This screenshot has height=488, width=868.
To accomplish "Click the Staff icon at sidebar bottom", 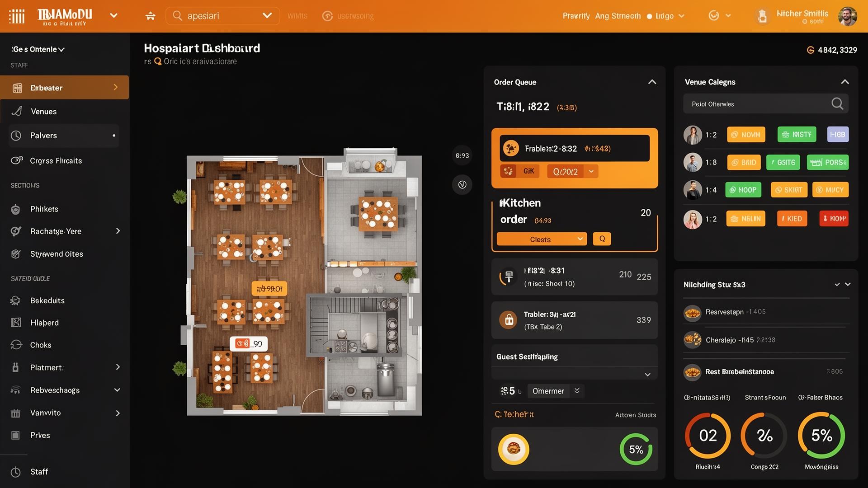I will [x=16, y=471].
